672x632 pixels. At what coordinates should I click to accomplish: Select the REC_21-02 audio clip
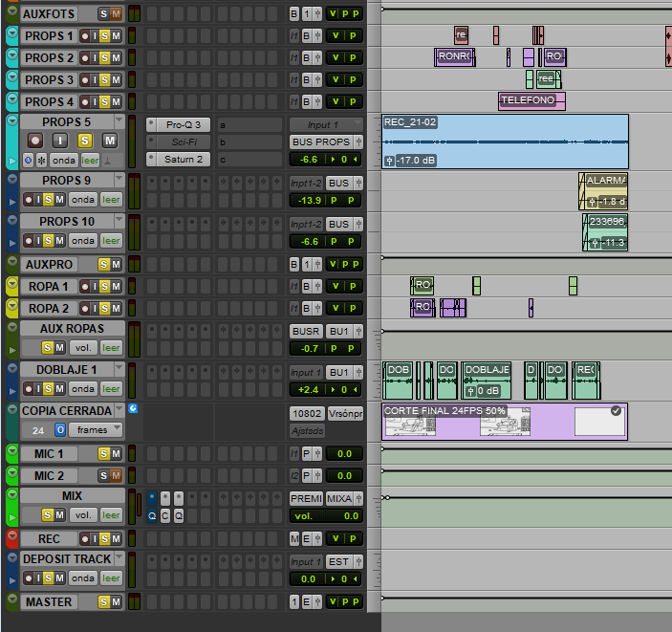(506, 142)
